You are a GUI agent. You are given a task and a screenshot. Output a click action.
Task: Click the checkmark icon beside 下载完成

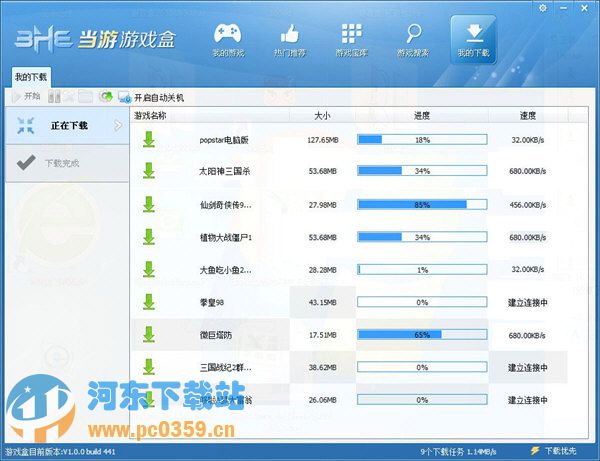(26, 163)
